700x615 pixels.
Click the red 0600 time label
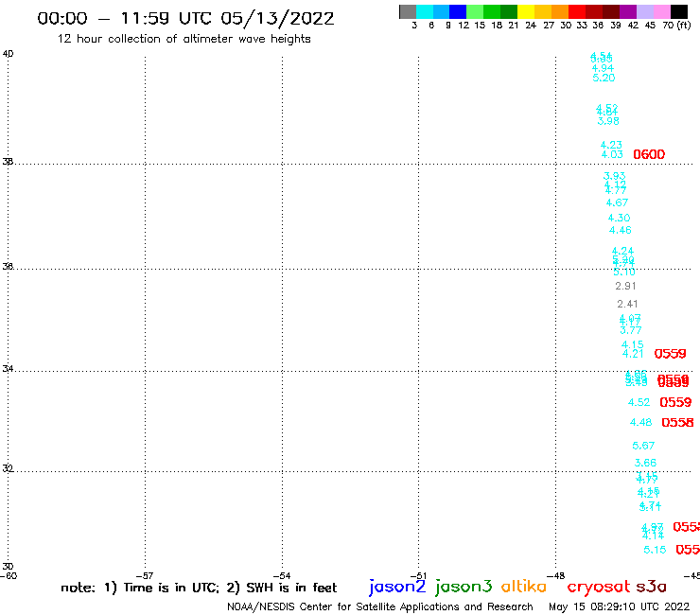point(649,154)
